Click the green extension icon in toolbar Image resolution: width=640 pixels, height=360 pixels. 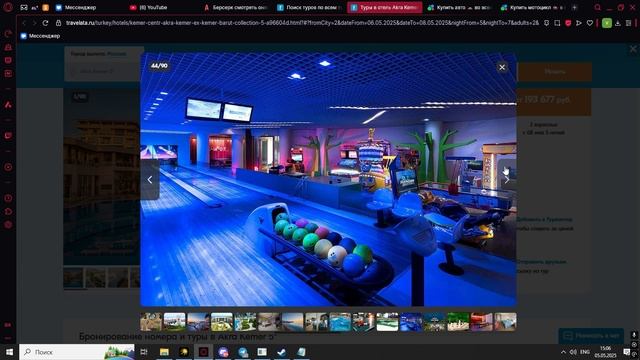[x=607, y=23]
